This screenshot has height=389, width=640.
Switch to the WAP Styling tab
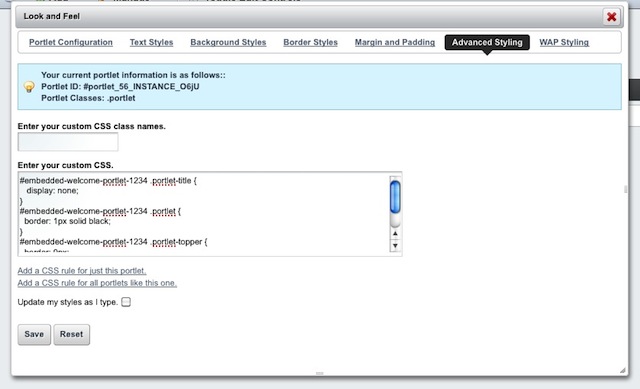[564, 42]
